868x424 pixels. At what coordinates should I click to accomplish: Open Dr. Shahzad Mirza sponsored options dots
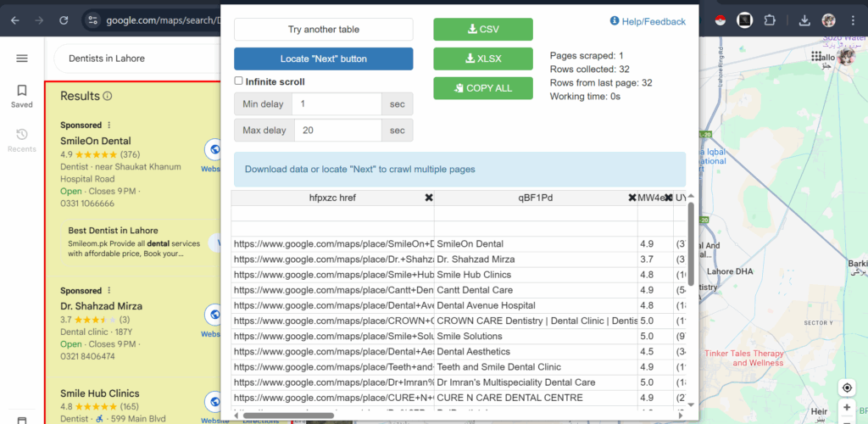pyautogui.click(x=109, y=291)
